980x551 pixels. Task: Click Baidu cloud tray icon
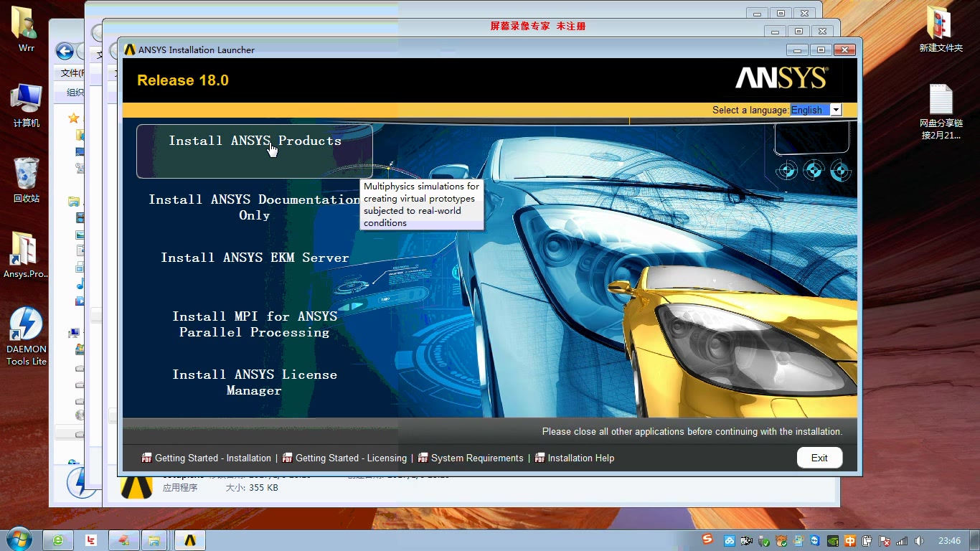(730, 541)
